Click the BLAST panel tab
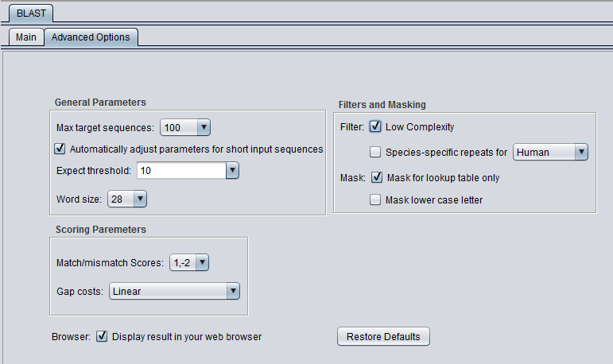 pyautogui.click(x=31, y=14)
